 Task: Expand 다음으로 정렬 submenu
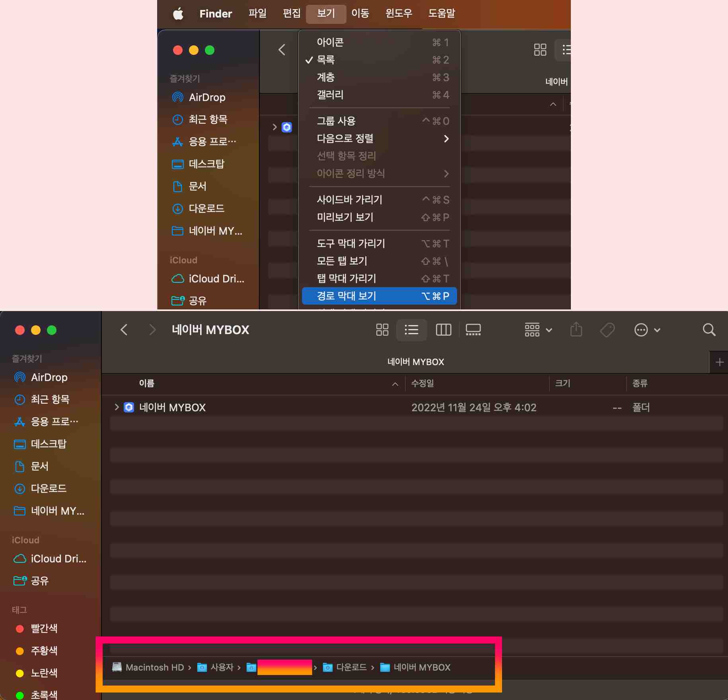(379, 138)
